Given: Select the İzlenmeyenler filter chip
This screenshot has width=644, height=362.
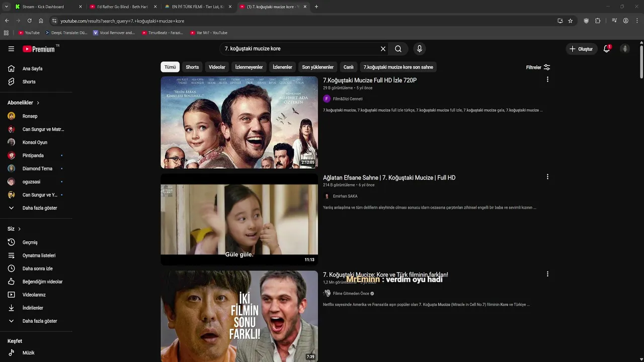Looking at the screenshot, I should pos(249,67).
